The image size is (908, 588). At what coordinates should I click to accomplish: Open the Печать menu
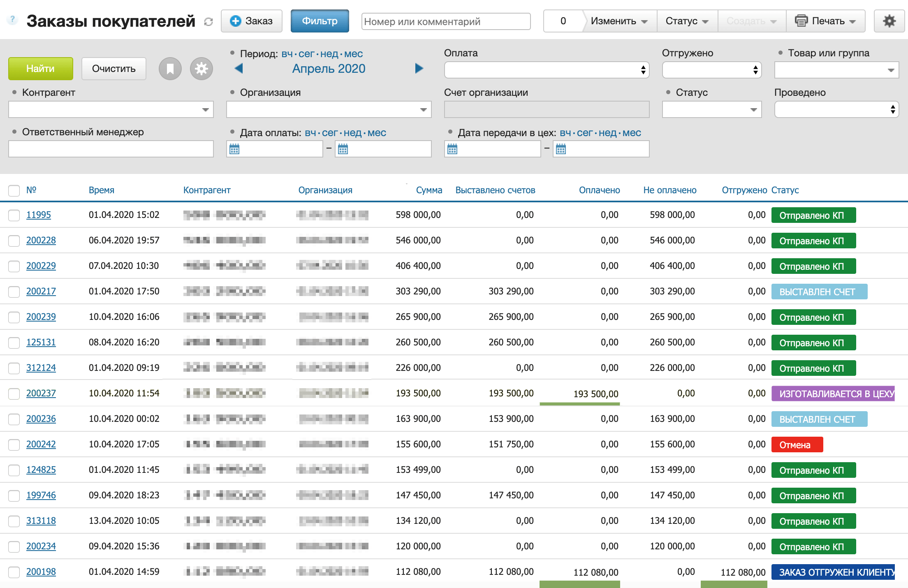point(826,21)
